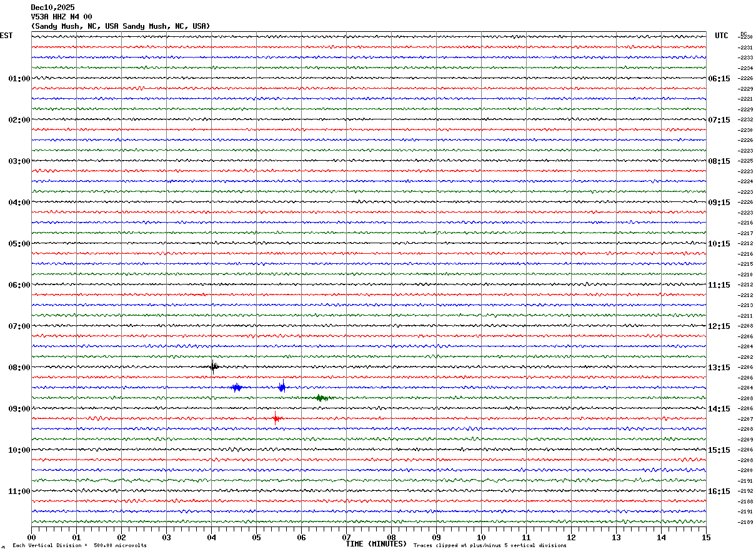Click the red seismic burst after 09:00
This screenshot has height=554, width=756.
277,418
